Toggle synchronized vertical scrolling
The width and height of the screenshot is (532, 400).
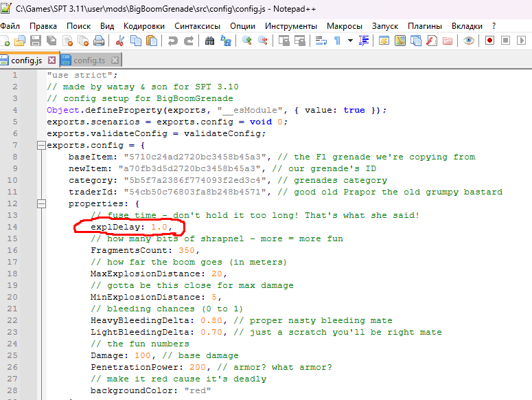pyautogui.click(x=284, y=41)
